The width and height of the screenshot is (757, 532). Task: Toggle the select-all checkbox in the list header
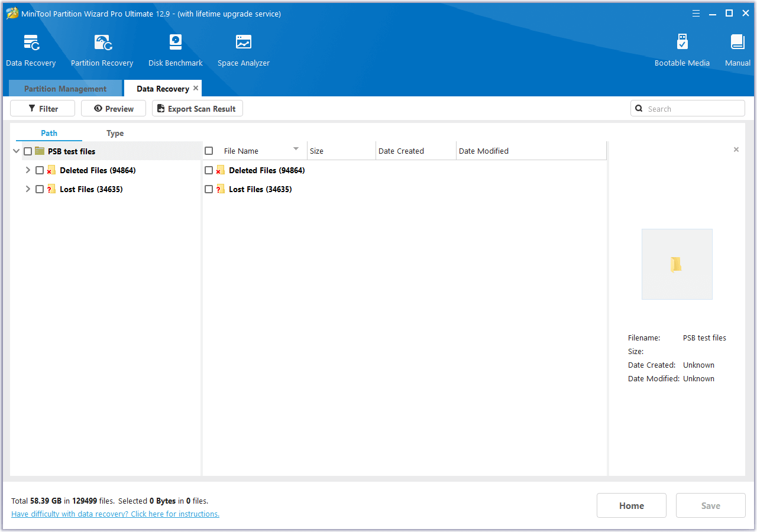coord(209,151)
